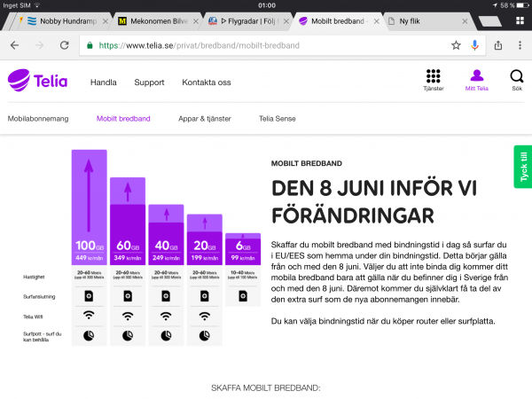
Task: Open the Handla menu
Action: [103, 82]
